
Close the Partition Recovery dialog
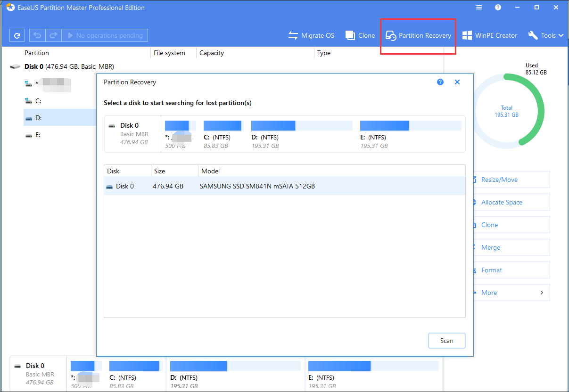pyautogui.click(x=457, y=82)
